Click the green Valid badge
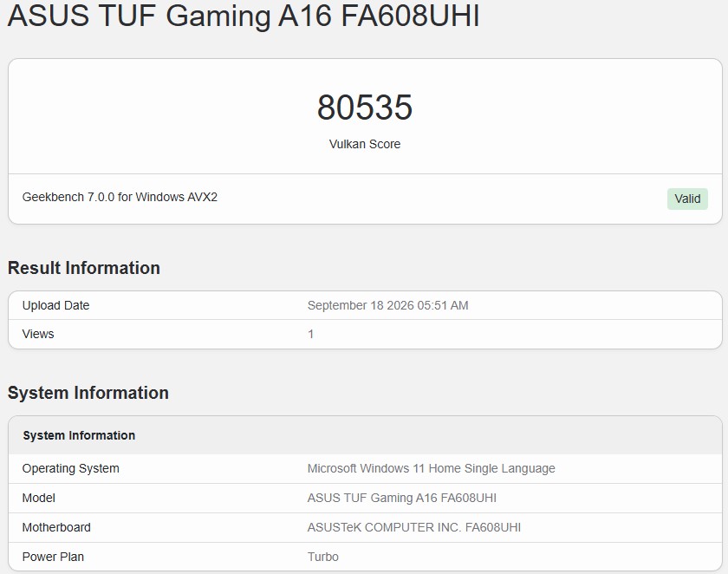 click(x=687, y=199)
